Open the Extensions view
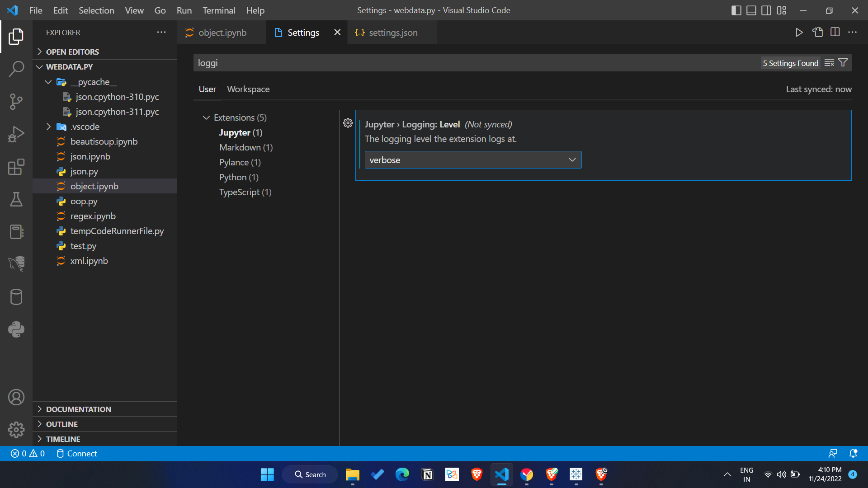 click(x=16, y=167)
